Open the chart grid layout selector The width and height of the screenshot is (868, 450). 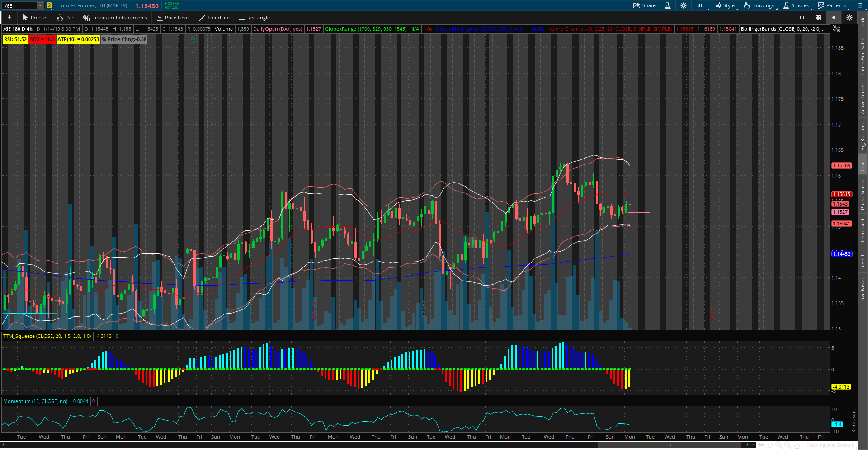[x=818, y=18]
